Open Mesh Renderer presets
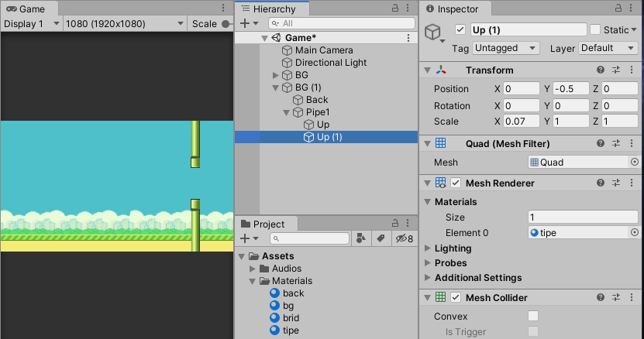 click(x=616, y=183)
